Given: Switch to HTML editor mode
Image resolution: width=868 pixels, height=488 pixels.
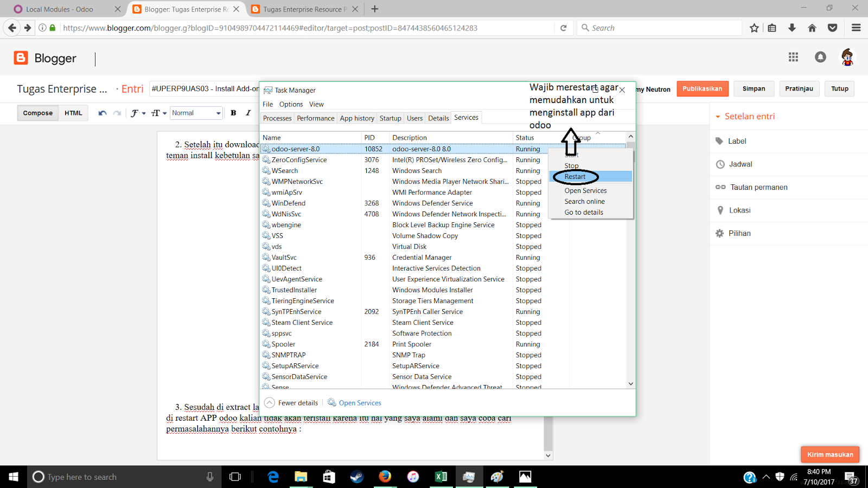Looking at the screenshot, I should pos(73,113).
